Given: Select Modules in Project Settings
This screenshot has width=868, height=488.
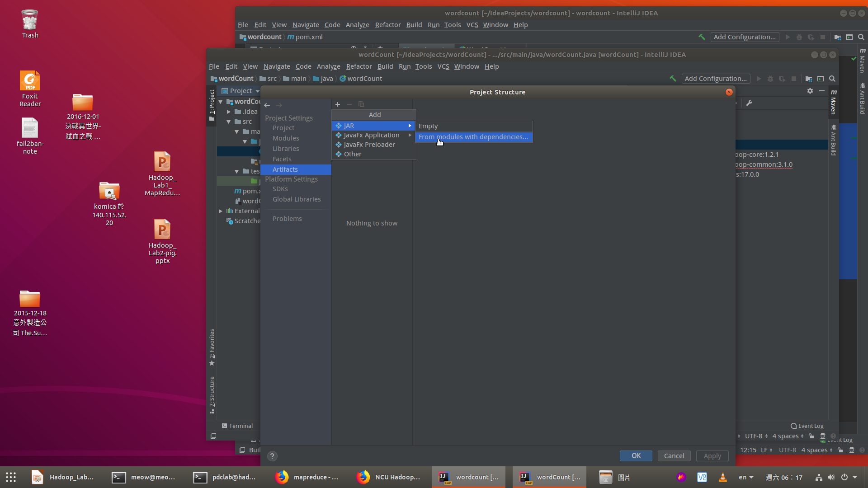Looking at the screenshot, I should pyautogui.click(x=286, y=138).
